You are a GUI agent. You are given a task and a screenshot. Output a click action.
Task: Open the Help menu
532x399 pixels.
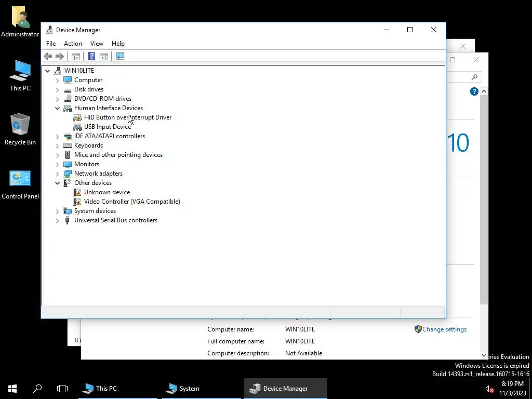tap(118, 44)
